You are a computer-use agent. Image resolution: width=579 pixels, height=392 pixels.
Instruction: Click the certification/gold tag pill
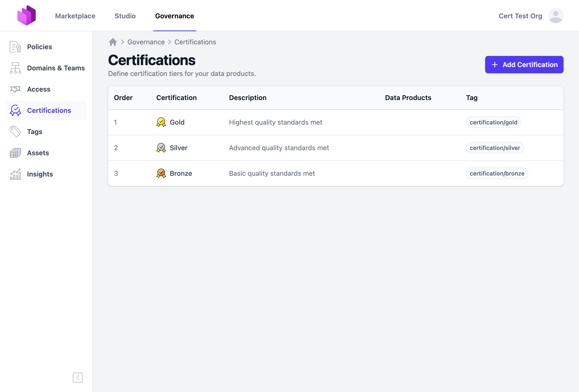coord(493,122)
